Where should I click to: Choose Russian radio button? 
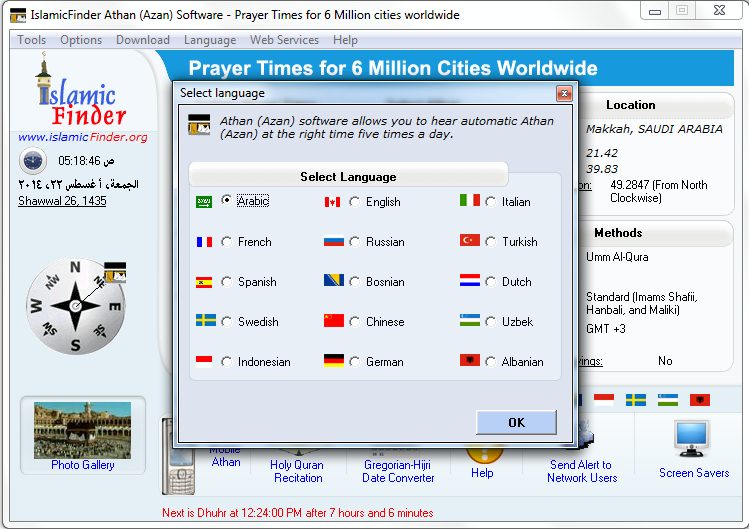(354, 242)
